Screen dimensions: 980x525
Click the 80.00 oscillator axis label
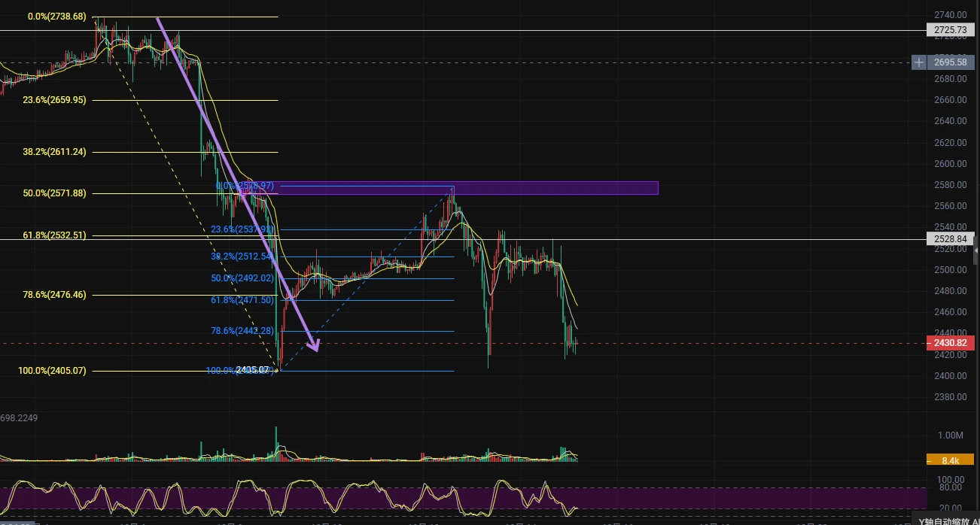pyautogui.click(x=952, y=487)
